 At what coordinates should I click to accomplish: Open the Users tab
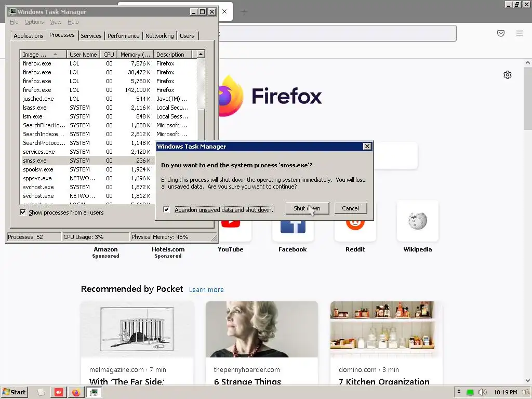pos(187,36)
